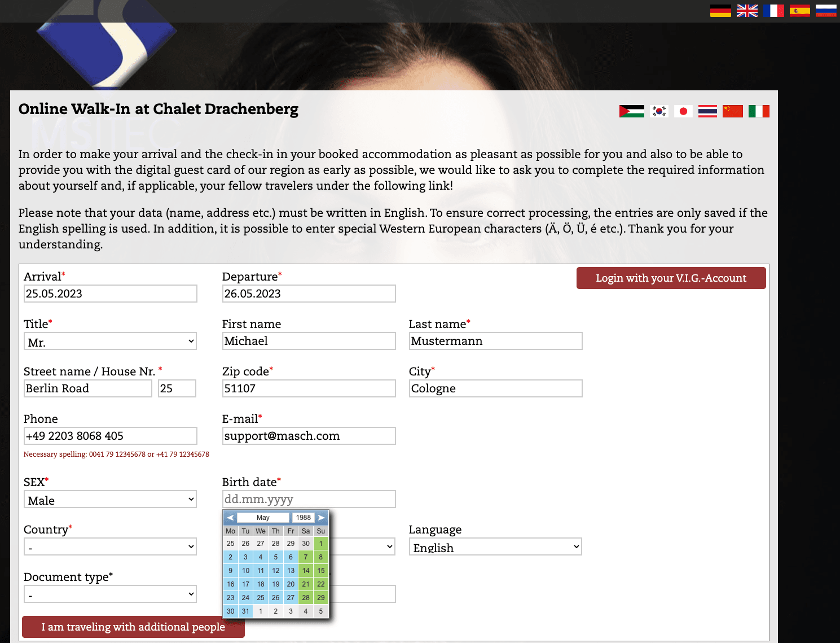Advance the calendar to next year

(322, 517)
